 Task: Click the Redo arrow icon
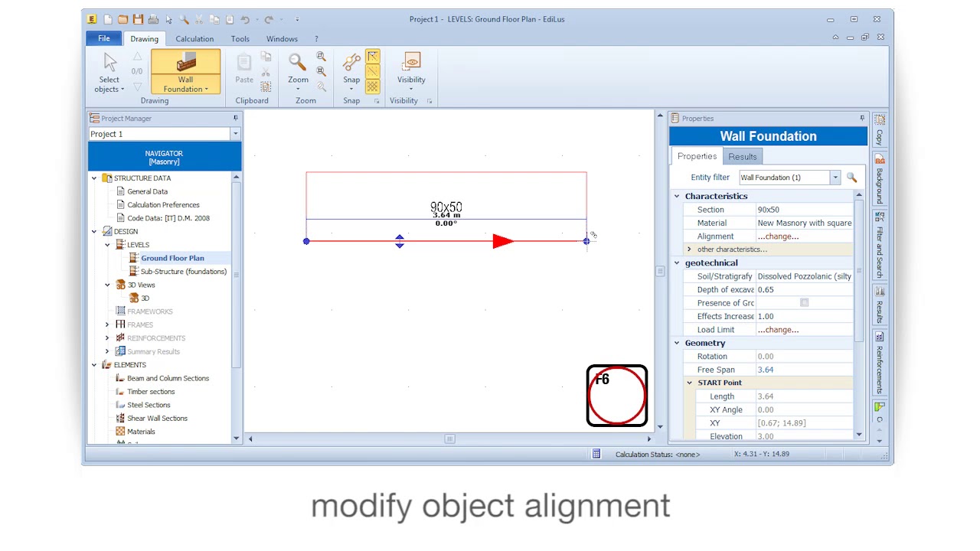[x=269, y=19]
